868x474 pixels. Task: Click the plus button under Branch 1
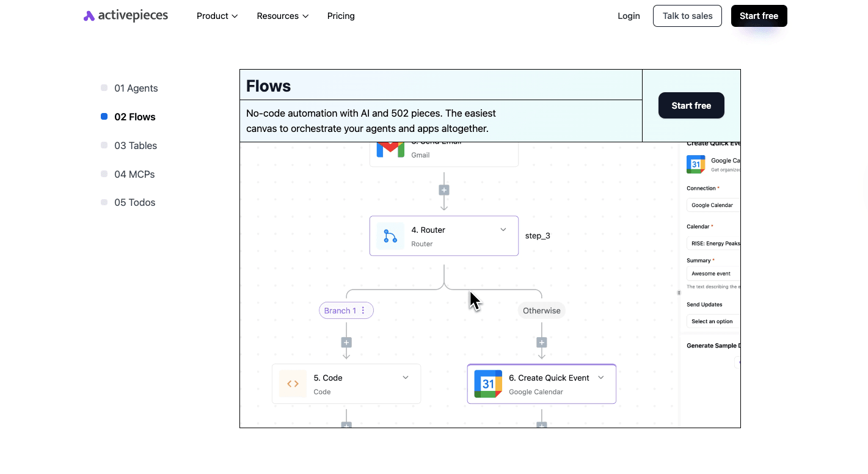coord(346,343)
